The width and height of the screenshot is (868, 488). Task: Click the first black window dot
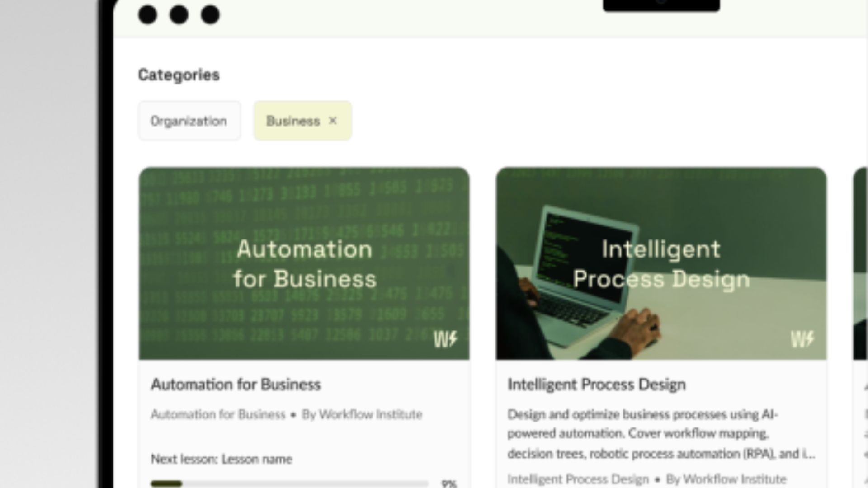click(x=148, y=14)
